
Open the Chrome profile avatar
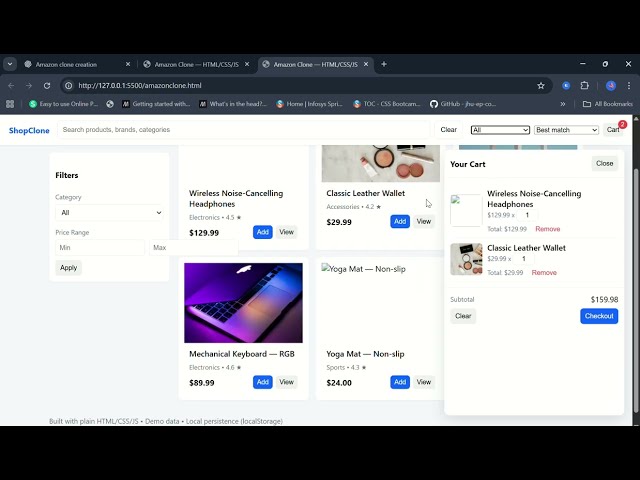(x=611, y=86)
